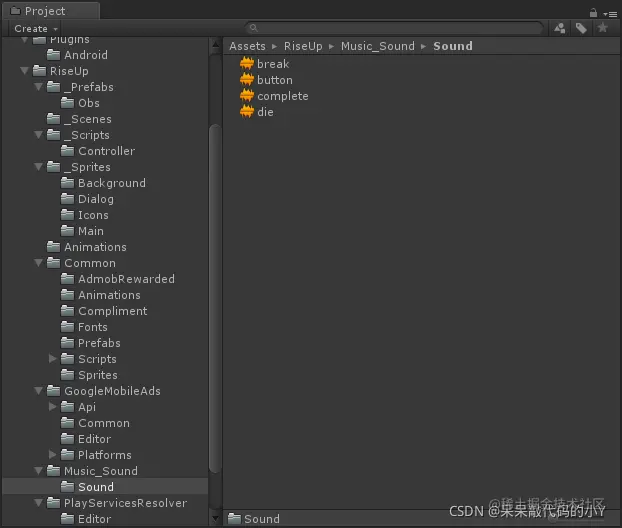Open the break audio clip

(x=265, y=63)
